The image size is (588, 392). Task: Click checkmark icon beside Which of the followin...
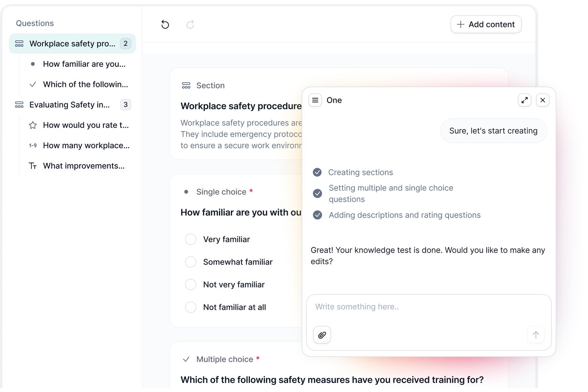tap(33, 84)
